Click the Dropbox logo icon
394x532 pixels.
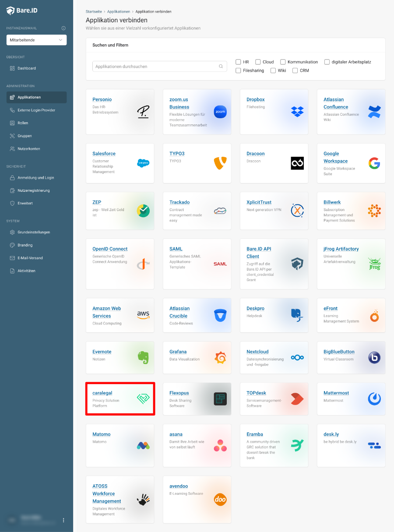click(x=297, y=112)
